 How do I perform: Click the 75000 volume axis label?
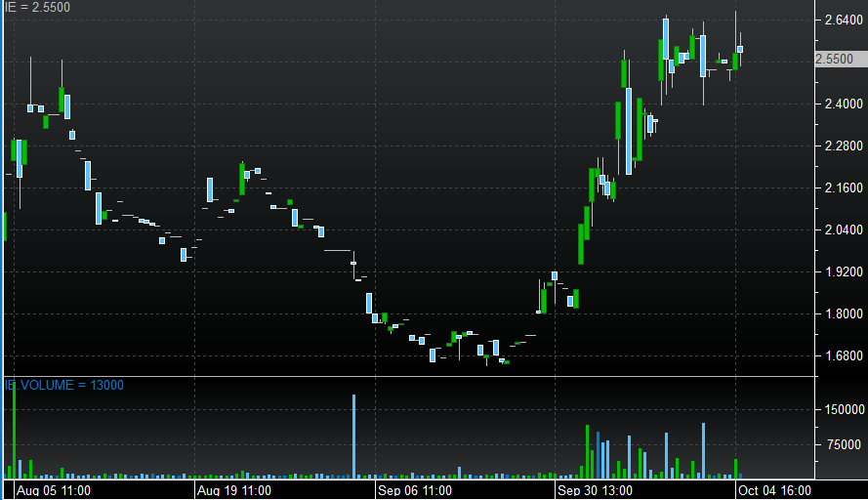coord(842,444)
